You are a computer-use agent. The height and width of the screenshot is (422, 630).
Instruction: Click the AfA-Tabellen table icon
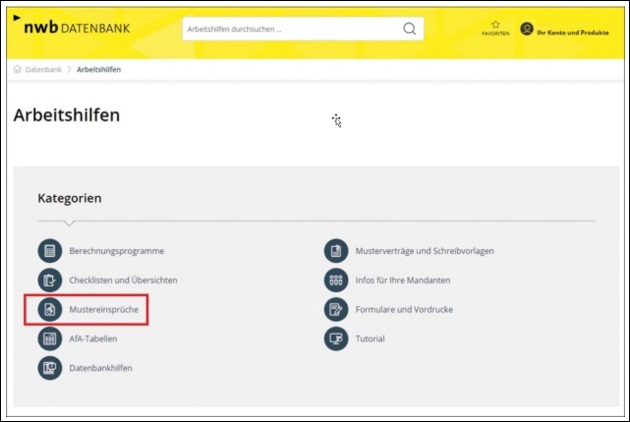coord(49,339)
